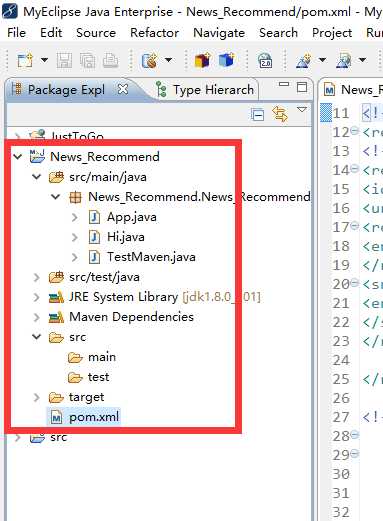Open the Source menu
This screenshot has height=521, width=383.
(96, 33)
